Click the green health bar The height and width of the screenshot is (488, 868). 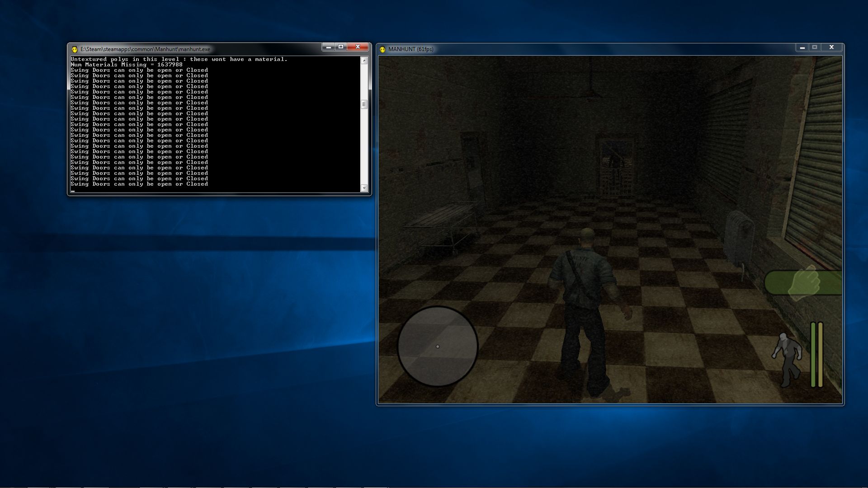tap(813, 355)
